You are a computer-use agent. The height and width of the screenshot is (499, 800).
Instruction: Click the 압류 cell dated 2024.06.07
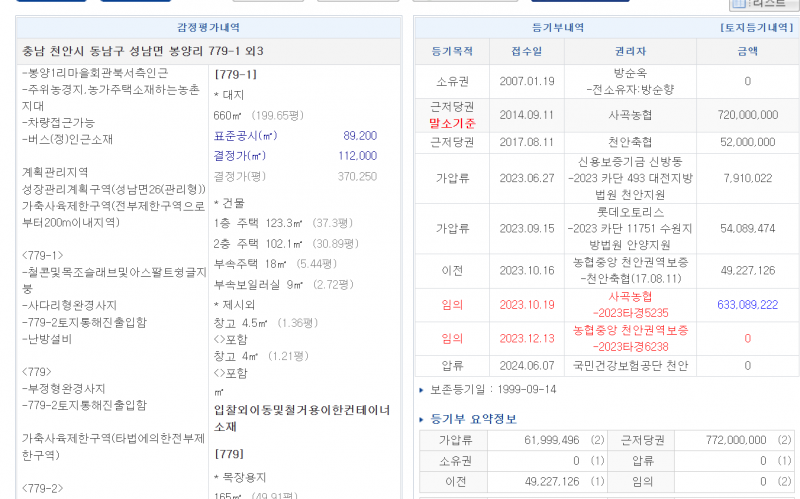[x=452, y=366]
